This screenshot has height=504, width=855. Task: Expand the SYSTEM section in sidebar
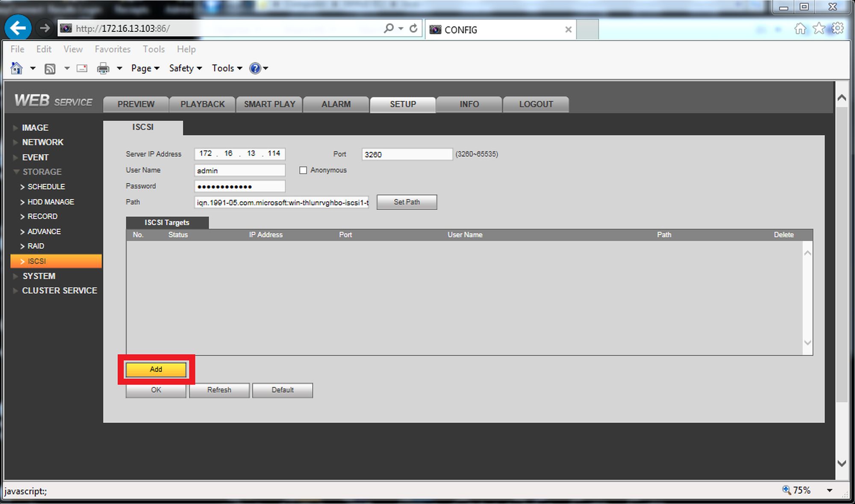point(39,276)
